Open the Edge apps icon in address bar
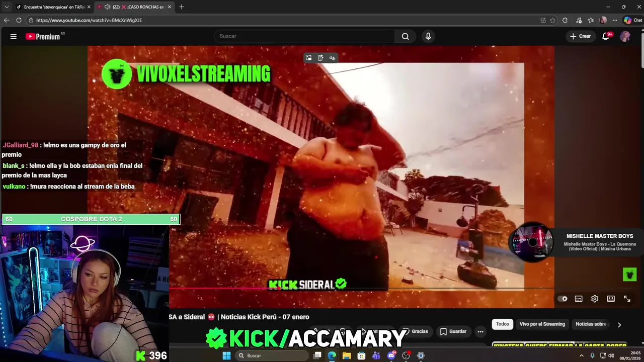This screenshot has height=362, width=644. click(x=543, y=20)
